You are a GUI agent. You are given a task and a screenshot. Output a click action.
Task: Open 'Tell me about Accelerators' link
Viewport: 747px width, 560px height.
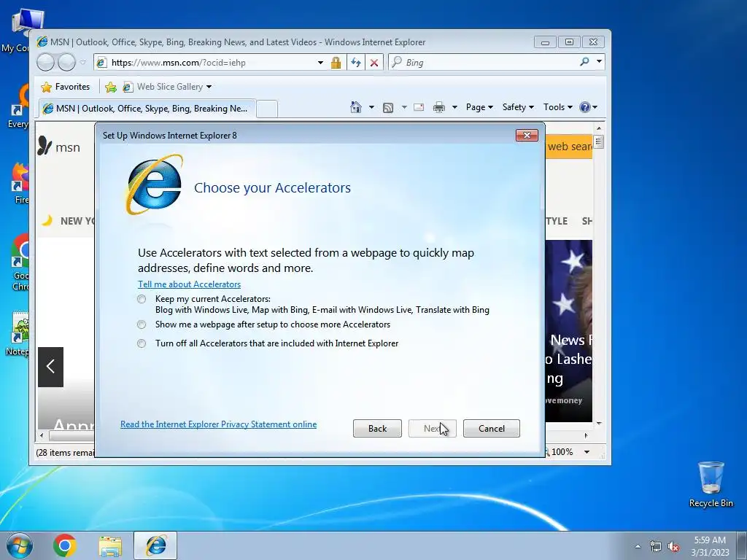point(189,284)
